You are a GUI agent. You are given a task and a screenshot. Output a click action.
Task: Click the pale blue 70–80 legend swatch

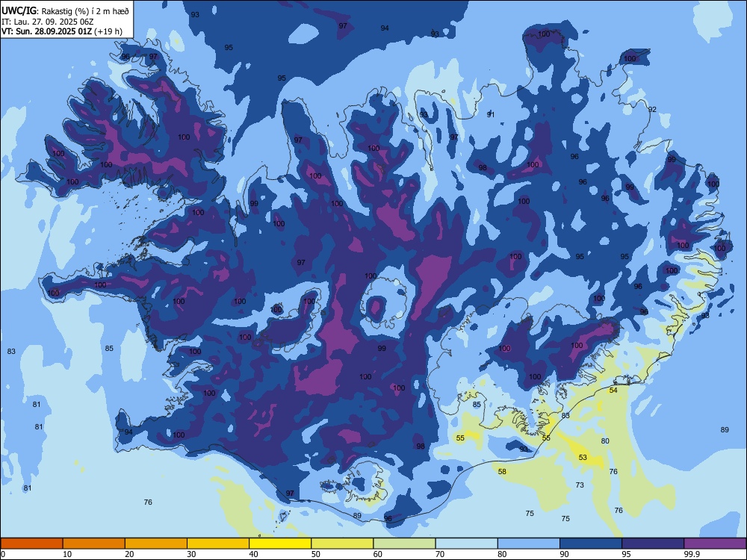coord(466,544)
